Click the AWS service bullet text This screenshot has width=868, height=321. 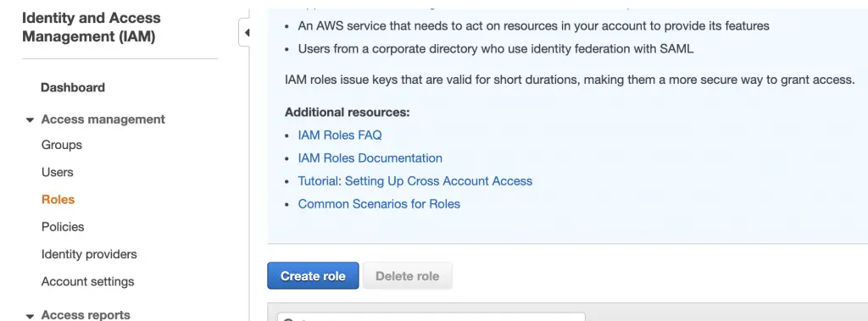[x=534, y=26]
